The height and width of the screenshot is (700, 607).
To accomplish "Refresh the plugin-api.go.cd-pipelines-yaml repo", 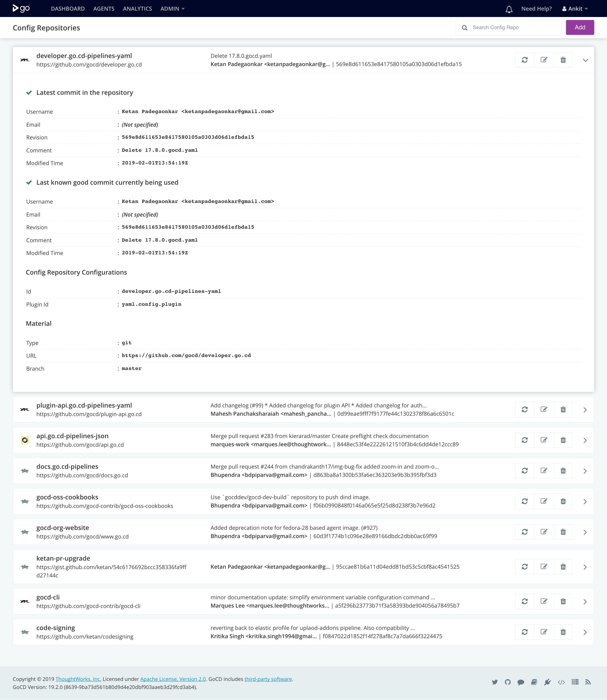I will (x=525, y=410).
